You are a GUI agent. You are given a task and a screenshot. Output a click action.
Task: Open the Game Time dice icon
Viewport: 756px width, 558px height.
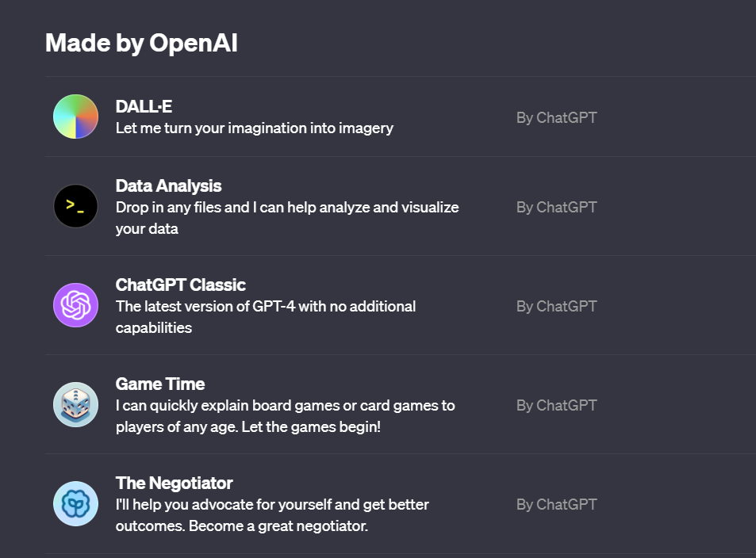pyautogui.click(x=75, y=404)
